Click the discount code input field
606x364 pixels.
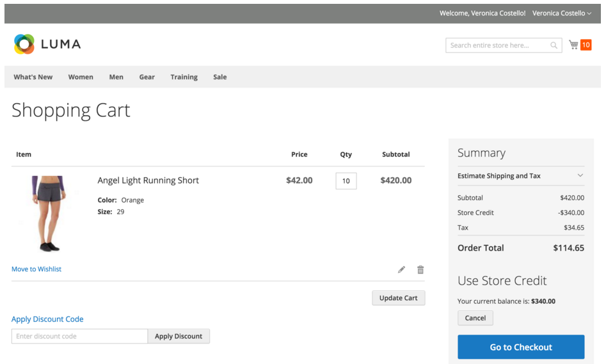tap(79, 336)
